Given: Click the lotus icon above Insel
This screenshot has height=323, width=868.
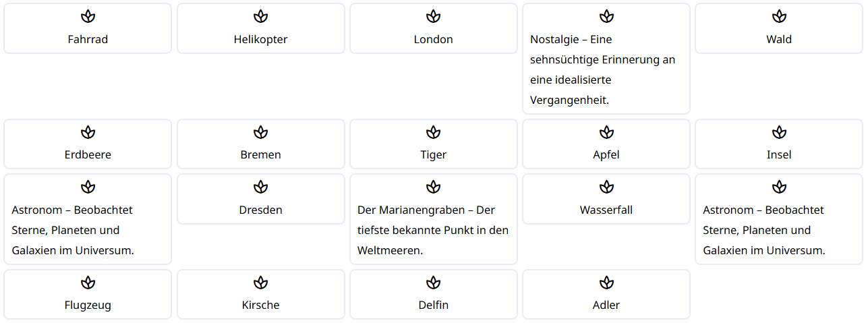Looking at the screenshot, I should (x=779, y=132).
